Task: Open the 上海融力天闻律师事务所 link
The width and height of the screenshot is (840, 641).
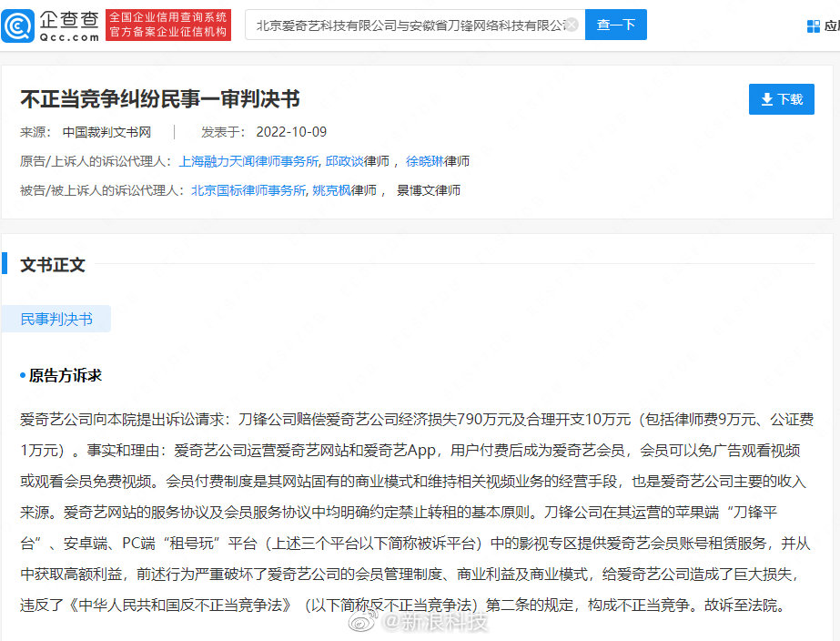Action: click(248, 161)
